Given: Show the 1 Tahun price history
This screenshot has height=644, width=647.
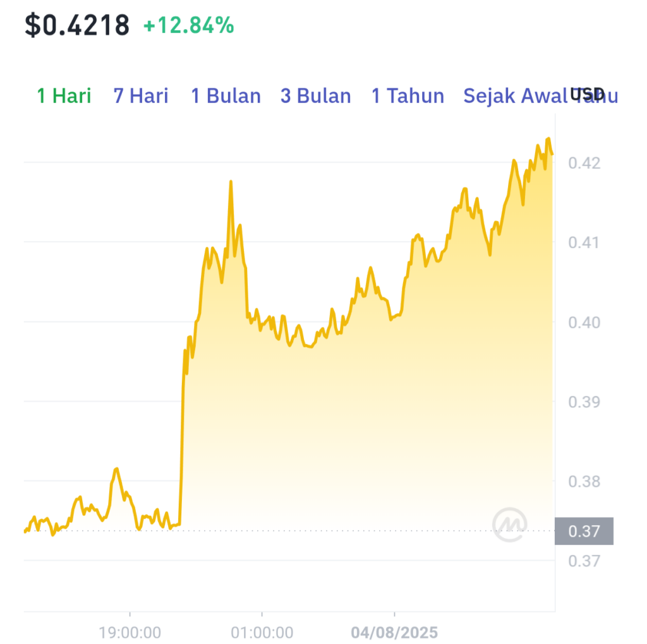Looking at the screenshot, I should (x=408, y=95).
